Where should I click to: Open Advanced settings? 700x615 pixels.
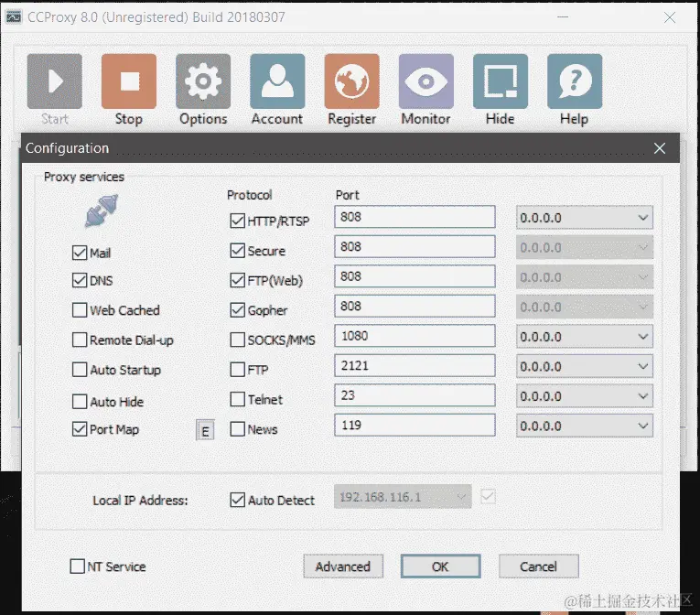coord(343,566)
